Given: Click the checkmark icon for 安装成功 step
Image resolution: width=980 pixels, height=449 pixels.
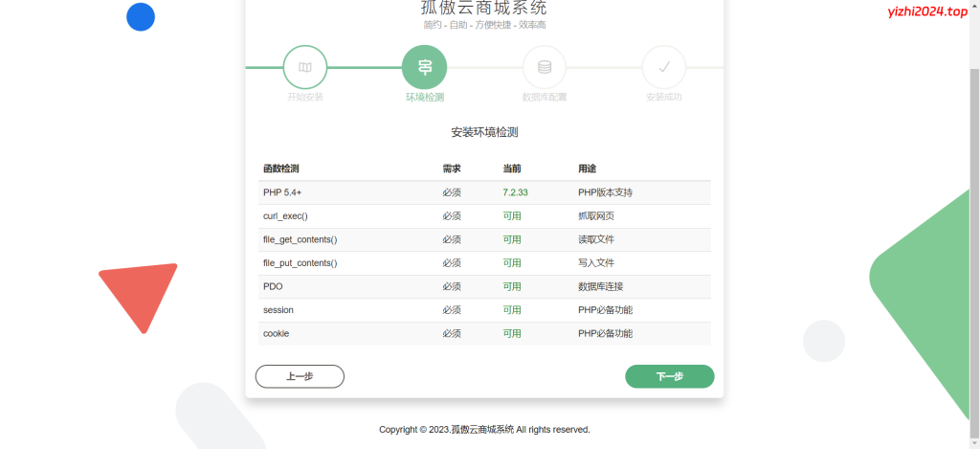Looking at the screenshot, I should click(x=663, y=67).
